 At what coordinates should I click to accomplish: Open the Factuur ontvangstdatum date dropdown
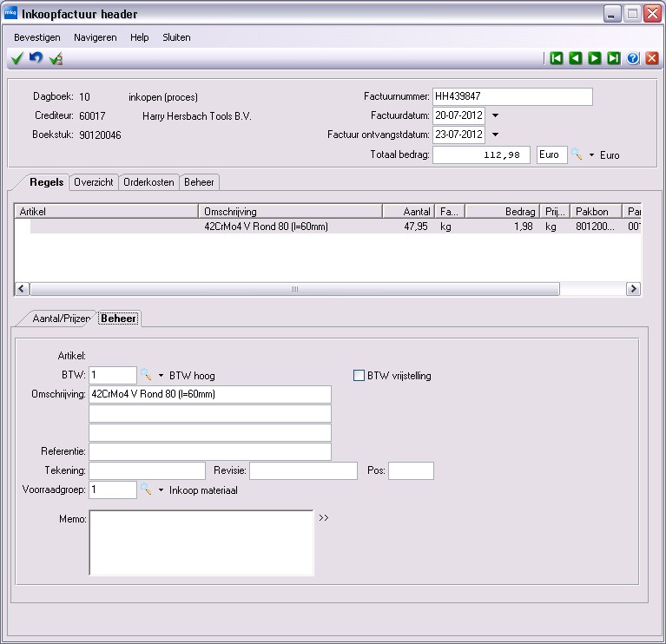(495, 135)
